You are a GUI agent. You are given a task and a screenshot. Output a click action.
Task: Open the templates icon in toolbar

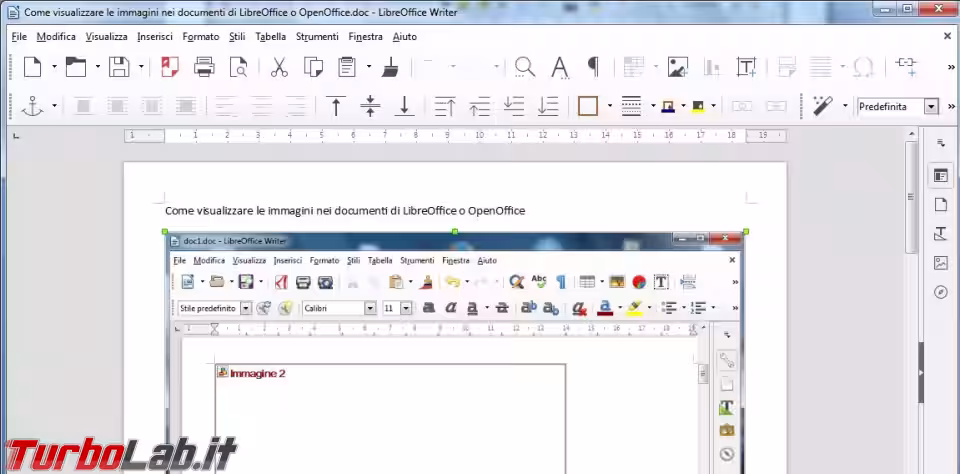tap(76, 66)
